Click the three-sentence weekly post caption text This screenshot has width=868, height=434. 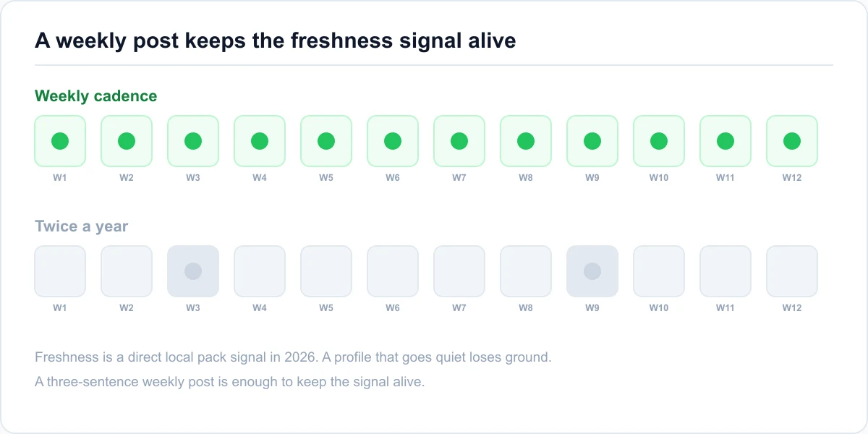pyautogui.click(x=229, y=382)
